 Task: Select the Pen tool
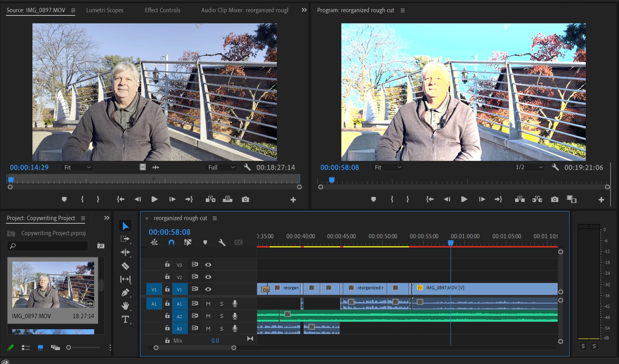pyautogui.click(x=125, y=292)
